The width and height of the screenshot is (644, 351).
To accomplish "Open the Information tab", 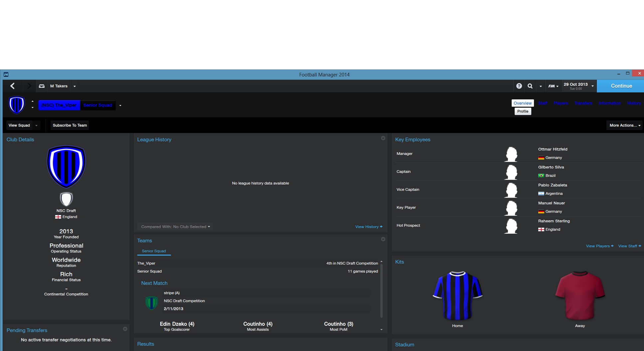I will tap(610, 103).
